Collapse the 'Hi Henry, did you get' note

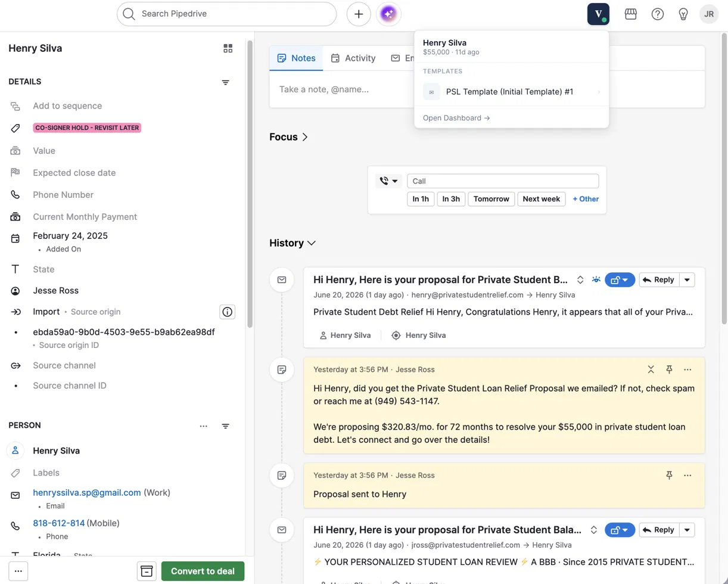point(651,369)
